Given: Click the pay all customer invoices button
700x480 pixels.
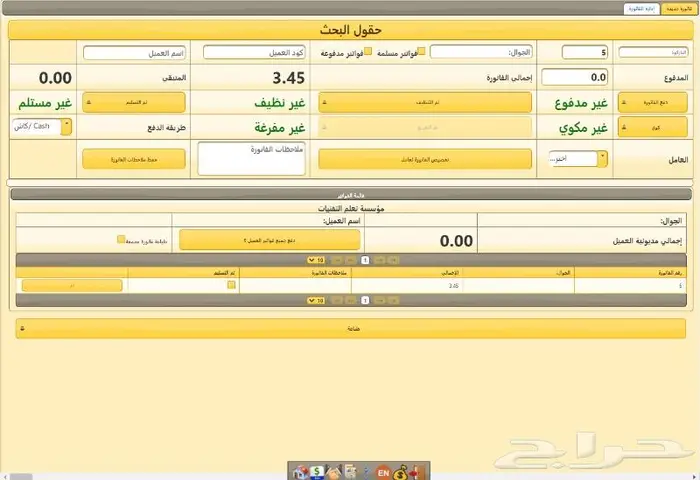Looking at the screenshot, I should [x=270, y=240].
